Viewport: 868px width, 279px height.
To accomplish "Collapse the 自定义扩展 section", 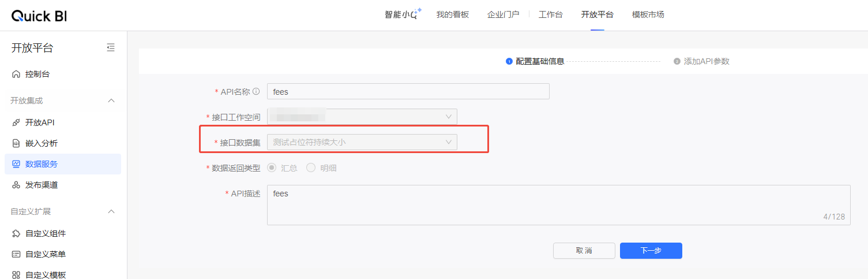I will [111, 211].
